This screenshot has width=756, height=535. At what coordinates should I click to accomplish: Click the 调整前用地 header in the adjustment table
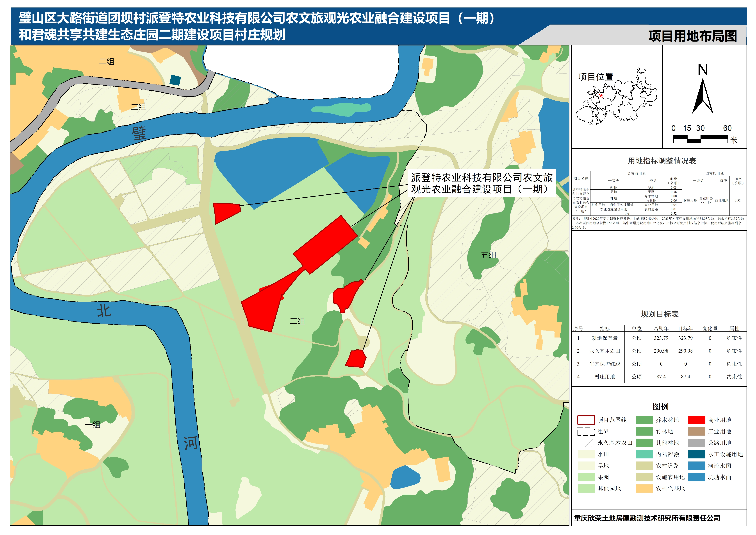pos(636,174)
